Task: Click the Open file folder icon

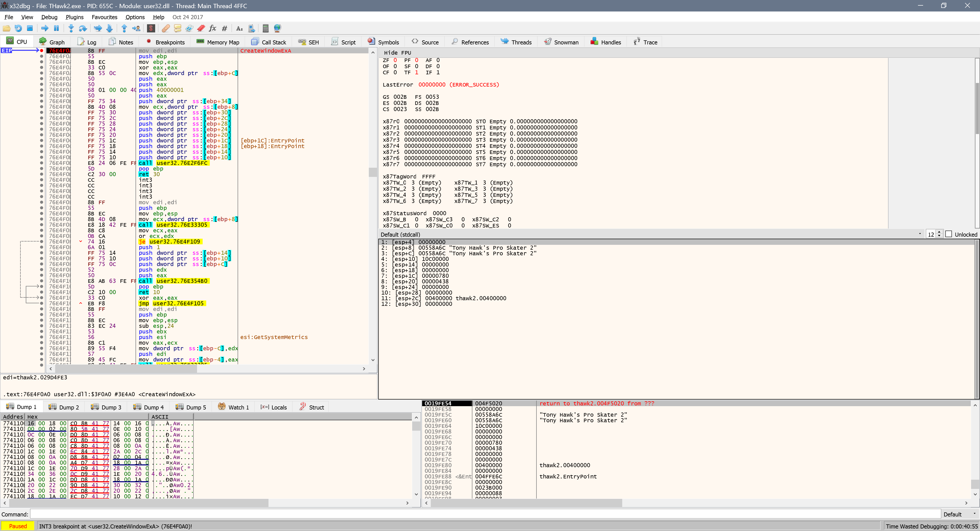Action: [6, 28]
